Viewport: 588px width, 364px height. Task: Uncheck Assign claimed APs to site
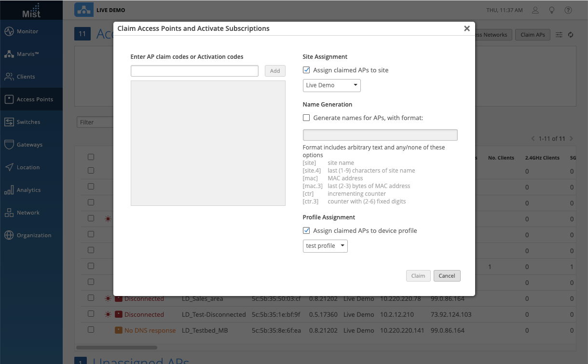coord(306,70)
